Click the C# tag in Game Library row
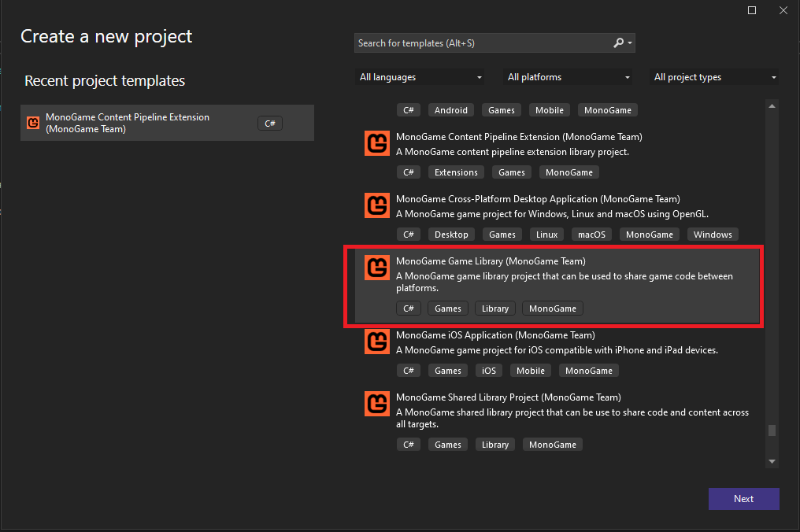The height and width of the screenshot is (532, 800). [x=409, y=308]
